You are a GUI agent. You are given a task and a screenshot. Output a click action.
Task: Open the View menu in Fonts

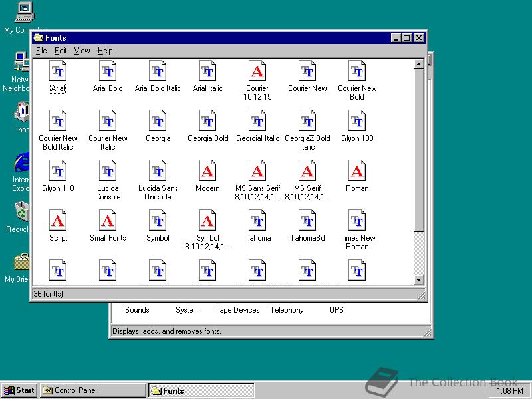[x=82, y=51]
